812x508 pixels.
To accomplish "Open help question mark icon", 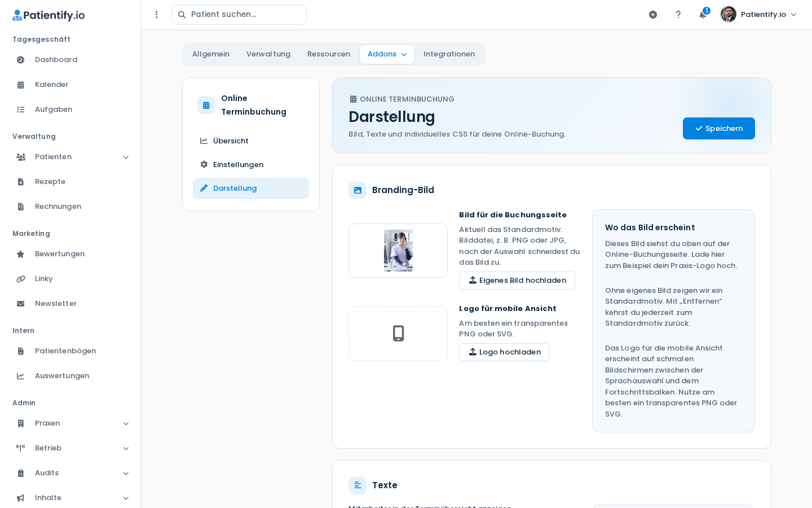I will pyautogui.click(x=678, y=15).
